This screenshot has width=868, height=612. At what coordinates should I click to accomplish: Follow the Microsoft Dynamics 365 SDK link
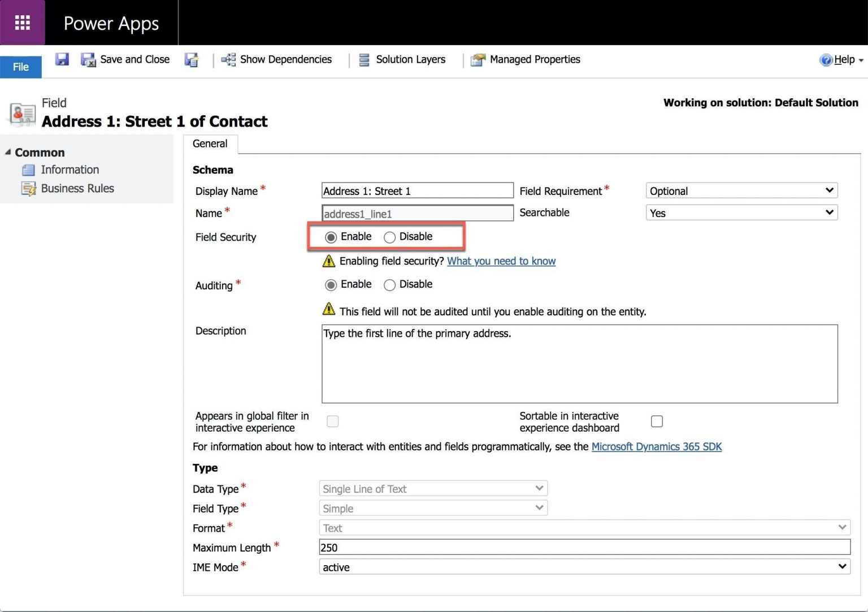(x=656, y=446)
